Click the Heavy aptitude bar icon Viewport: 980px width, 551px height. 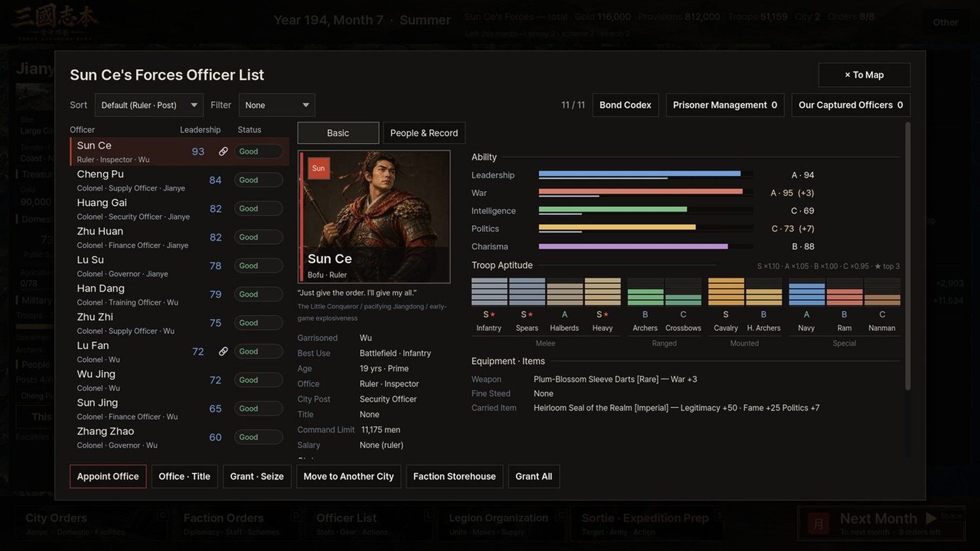point(602,291)
